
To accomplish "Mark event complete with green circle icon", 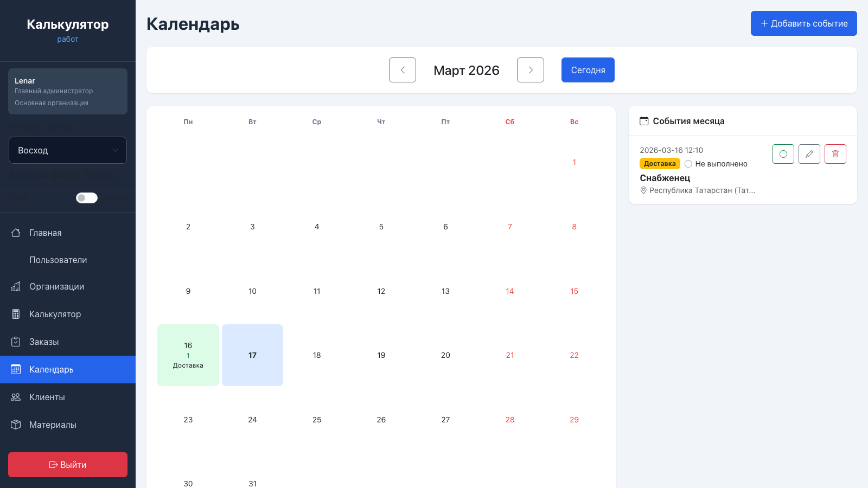I will (x=783, y=154).
